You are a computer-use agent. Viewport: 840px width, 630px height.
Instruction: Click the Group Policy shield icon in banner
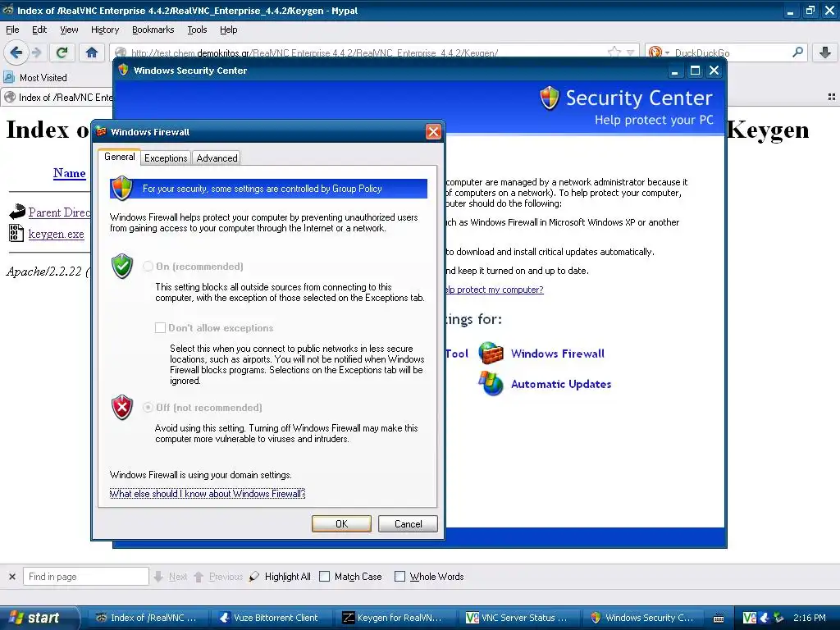tap(122, 188)
